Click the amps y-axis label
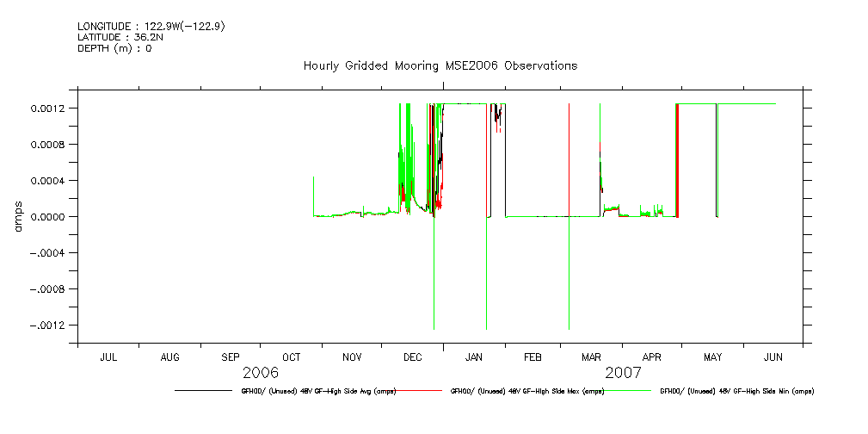Screen dimensions: 868x434 [x=18, y=216]
